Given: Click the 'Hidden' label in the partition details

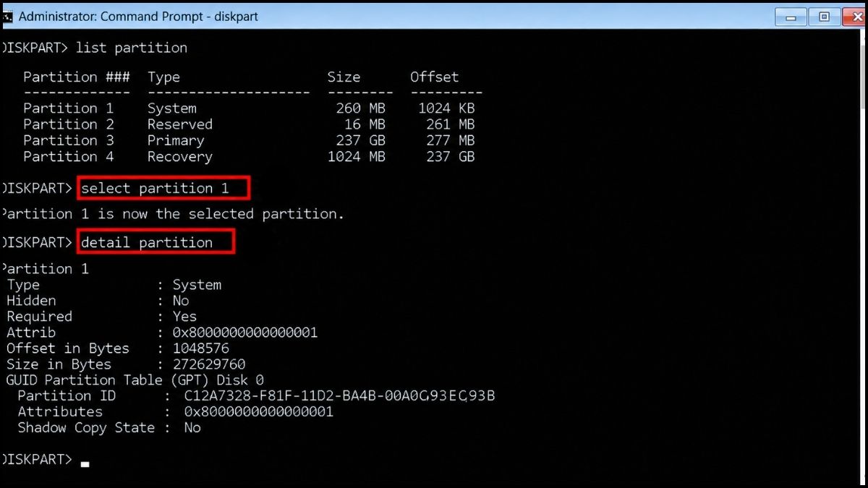Looking at the screenshot, I should 31,300.
